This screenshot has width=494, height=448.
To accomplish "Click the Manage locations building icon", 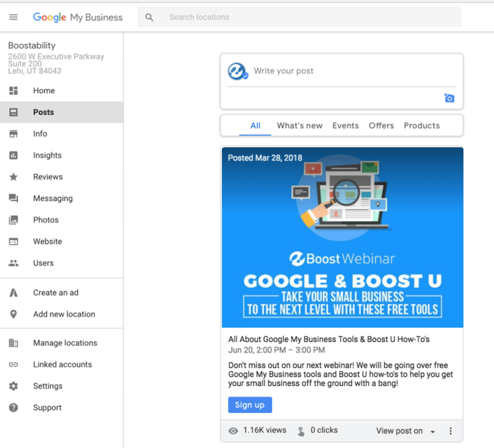I will click(x=13, y=343).
